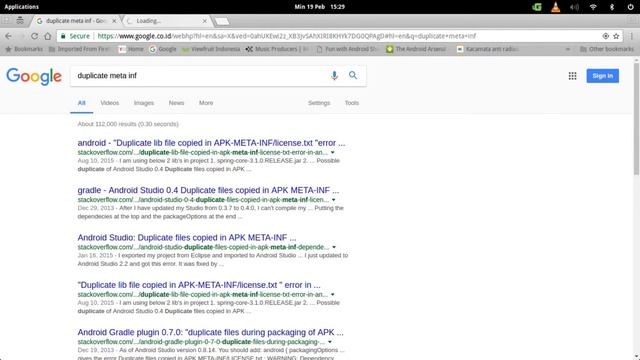Click the search query input field
This screenshot has height=360, width=640.
coord(200,76)
